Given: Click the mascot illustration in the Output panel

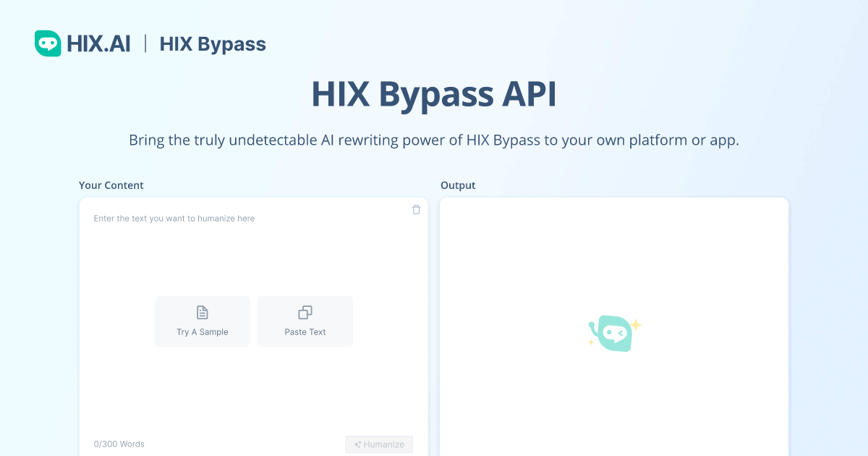Looking at the screenshot, I should pos(612,333).
